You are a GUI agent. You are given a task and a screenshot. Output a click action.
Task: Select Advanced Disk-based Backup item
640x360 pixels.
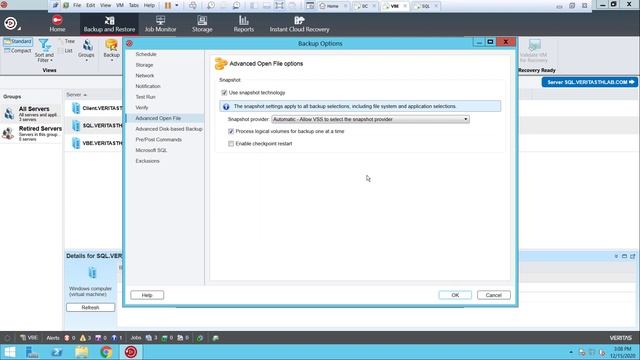[x=169, y=129]
